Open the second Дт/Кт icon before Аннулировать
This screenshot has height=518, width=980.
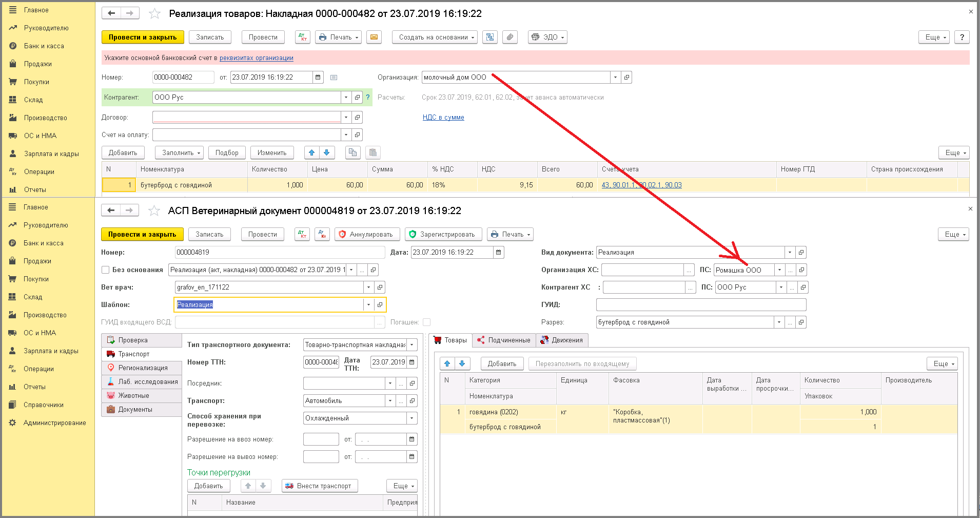322,234
